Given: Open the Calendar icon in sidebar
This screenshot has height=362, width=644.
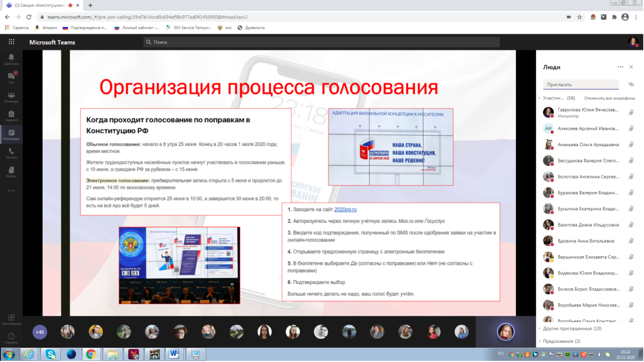Looking at the screenshot, I should click(11, 134).
